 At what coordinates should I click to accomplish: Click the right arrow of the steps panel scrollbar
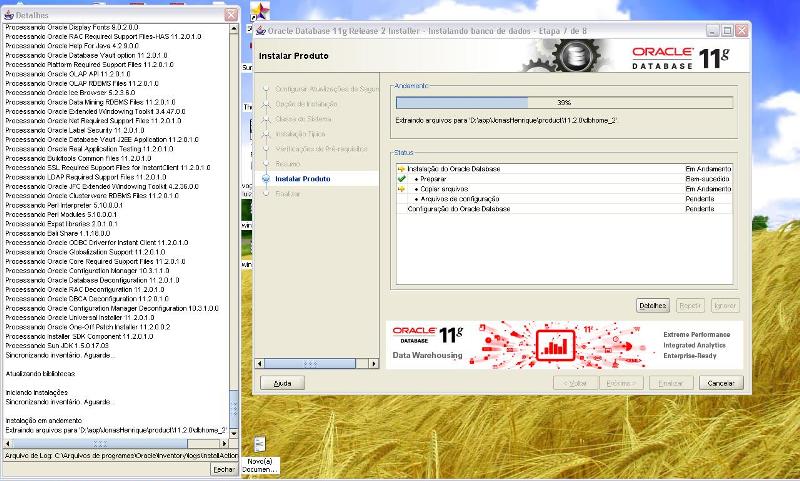click(x=374, y=364)
